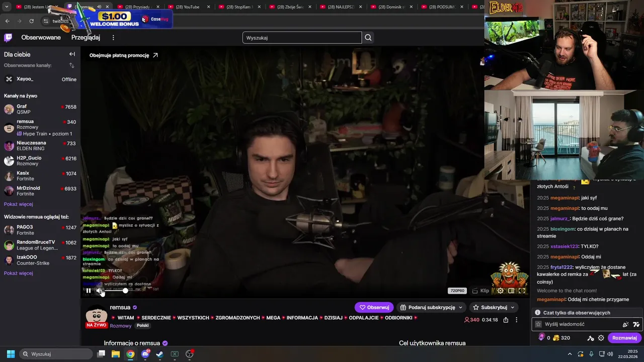Open the bits balance icon
The width and height of the screenshot is (644, 362).
(541, 338)
